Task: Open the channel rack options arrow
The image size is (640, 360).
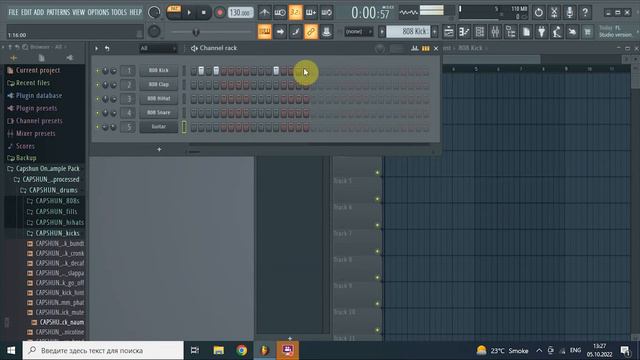Action: pyautogui.click(x=97, y=48)
